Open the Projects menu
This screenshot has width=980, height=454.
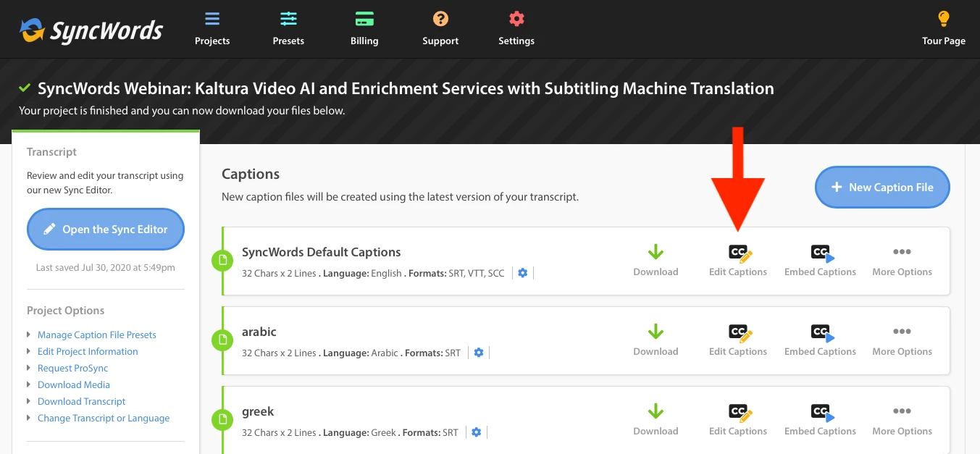coord(212,29)
